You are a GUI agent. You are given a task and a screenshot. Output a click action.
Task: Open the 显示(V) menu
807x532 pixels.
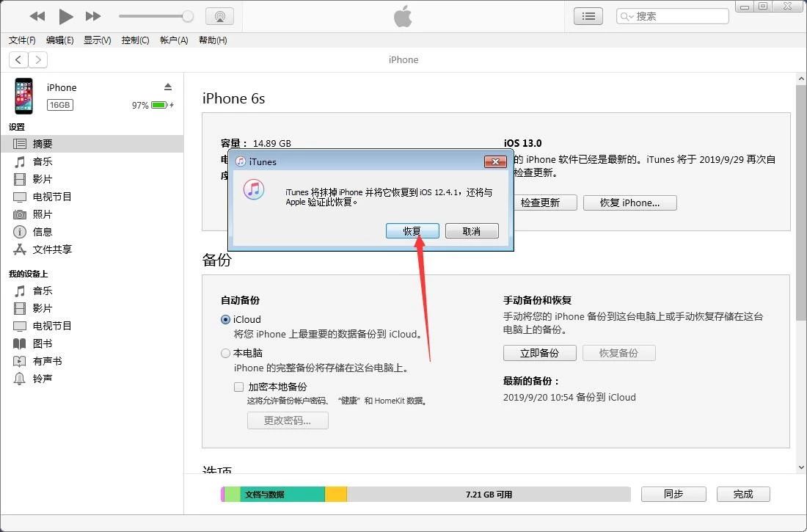[98, 40]
